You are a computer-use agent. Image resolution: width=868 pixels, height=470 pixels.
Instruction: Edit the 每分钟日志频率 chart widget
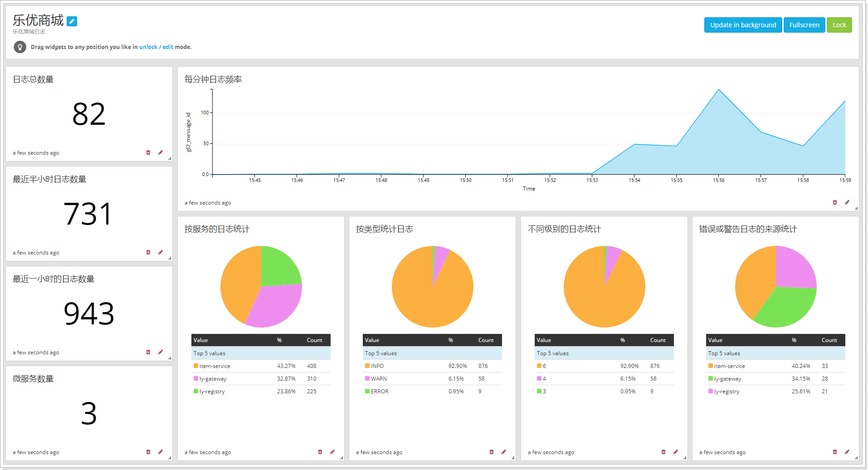(847, 202)
